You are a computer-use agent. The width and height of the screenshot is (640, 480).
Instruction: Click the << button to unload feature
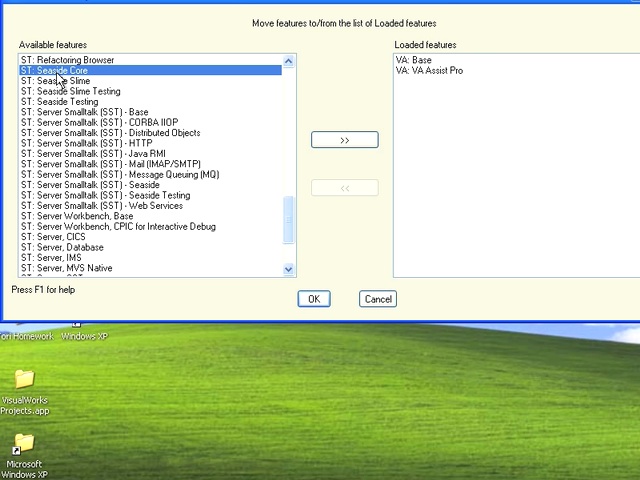(345, 188)
